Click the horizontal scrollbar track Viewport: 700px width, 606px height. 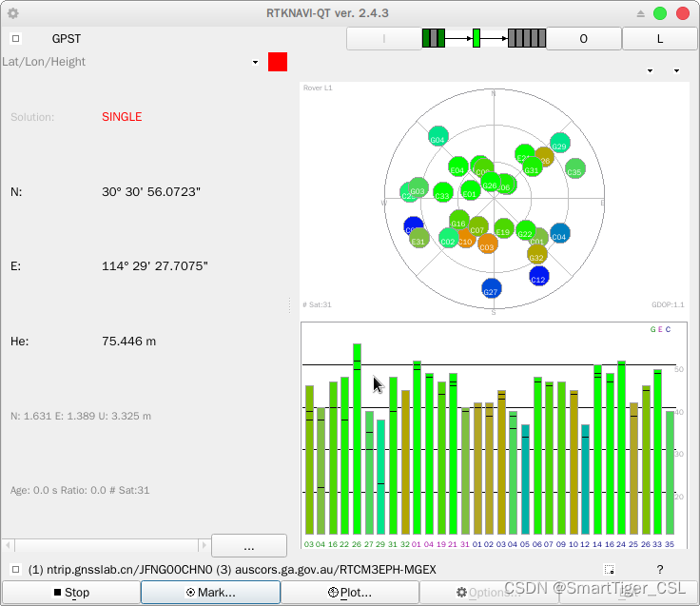[107, 545]
